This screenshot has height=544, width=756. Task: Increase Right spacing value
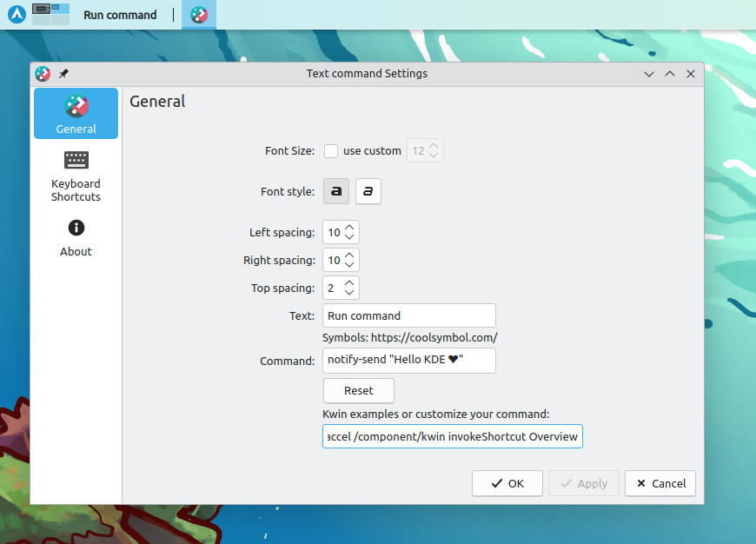coord(349,255)
